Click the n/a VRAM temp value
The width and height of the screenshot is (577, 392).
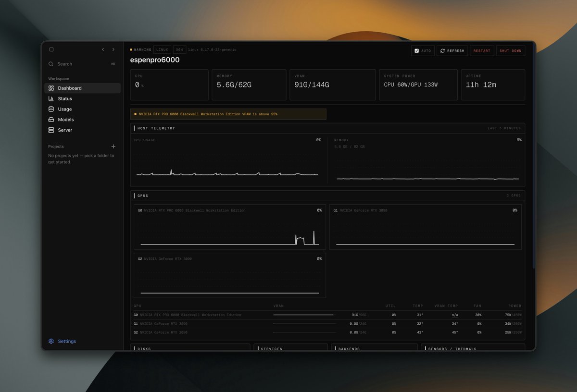point(454,315)
